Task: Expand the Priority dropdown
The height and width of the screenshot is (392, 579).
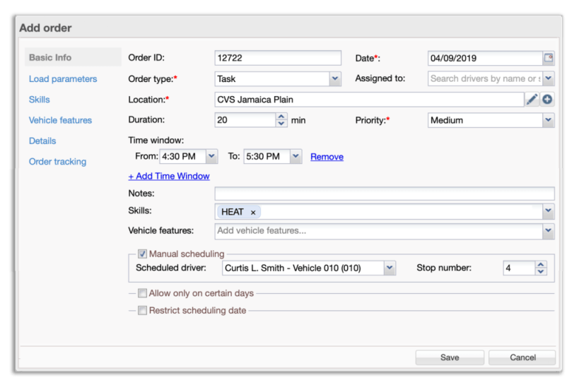Action: pos(548,120)
